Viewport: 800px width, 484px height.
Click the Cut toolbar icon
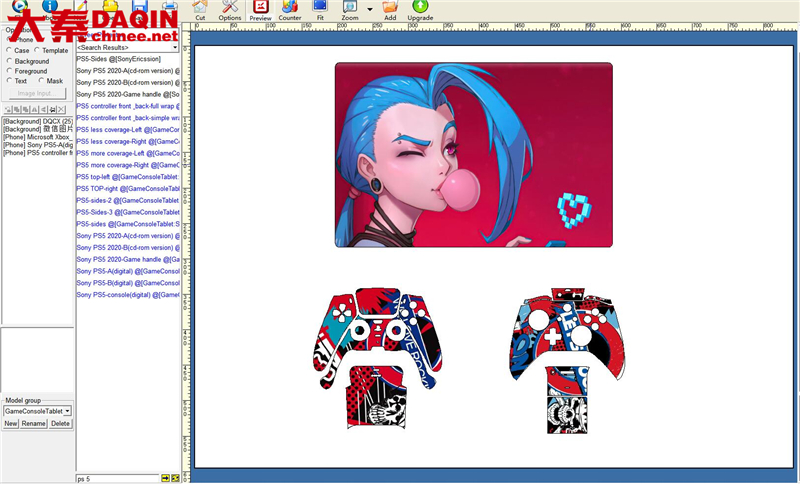(200, 7)
